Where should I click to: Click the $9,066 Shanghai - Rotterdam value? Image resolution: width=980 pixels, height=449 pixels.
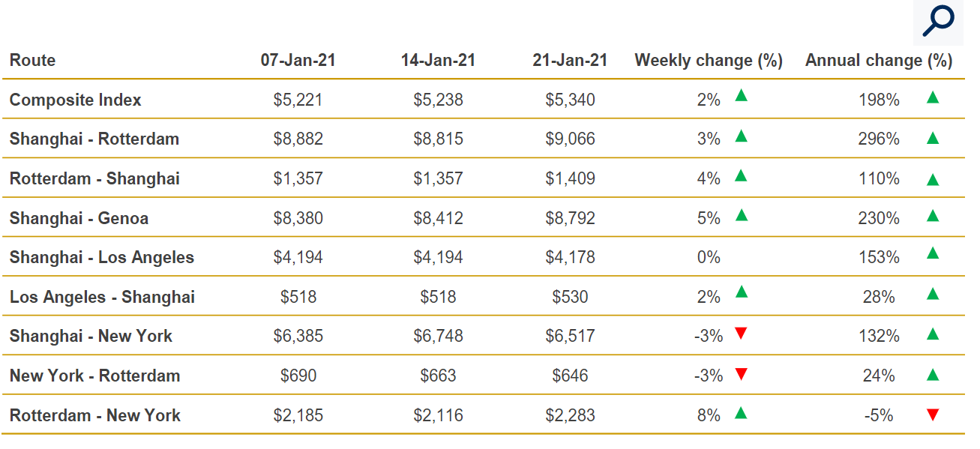pos(570,139)
